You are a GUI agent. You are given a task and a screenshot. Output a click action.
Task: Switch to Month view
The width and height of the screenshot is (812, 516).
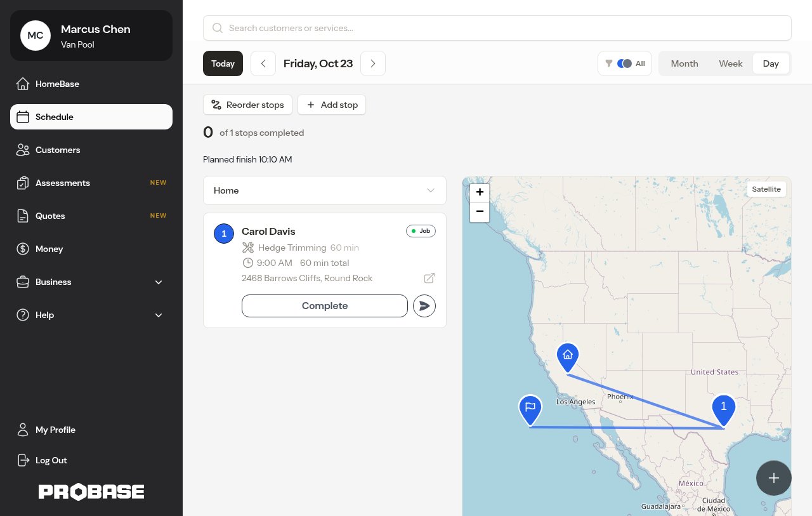pyautogui.click(x=684, y=63)
